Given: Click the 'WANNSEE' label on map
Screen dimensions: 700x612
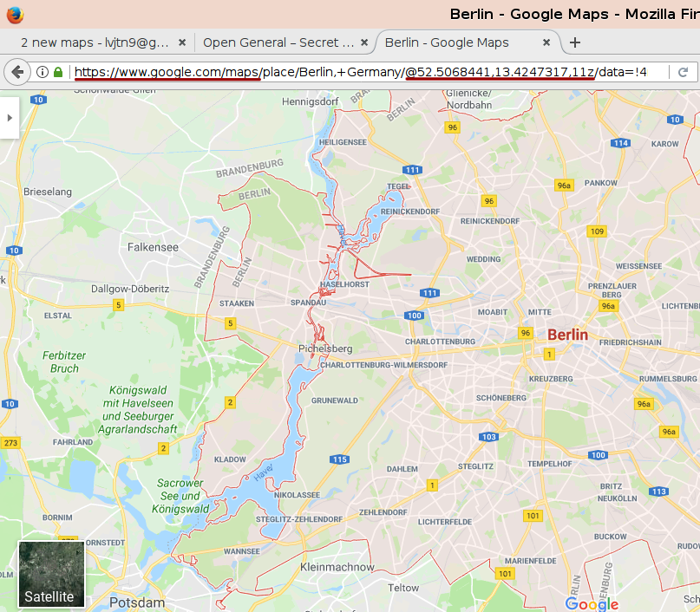Looking at the screenshot, I should tap(241, 551).
